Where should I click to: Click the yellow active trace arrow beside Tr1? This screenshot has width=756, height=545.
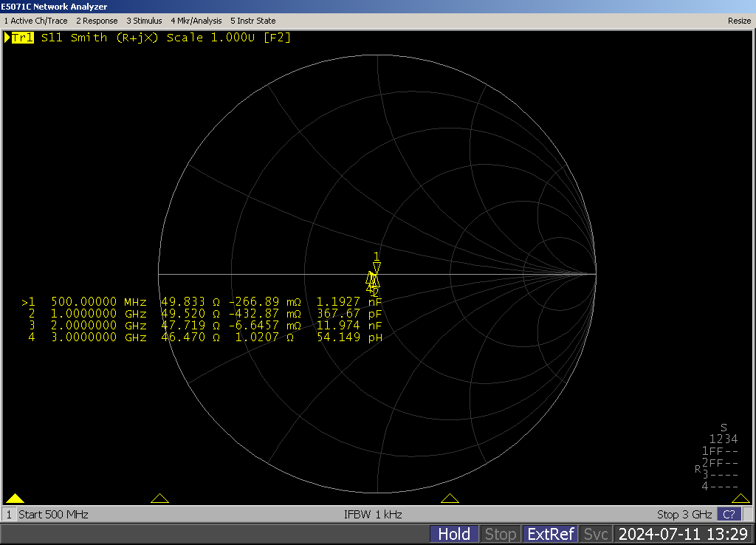7,38
